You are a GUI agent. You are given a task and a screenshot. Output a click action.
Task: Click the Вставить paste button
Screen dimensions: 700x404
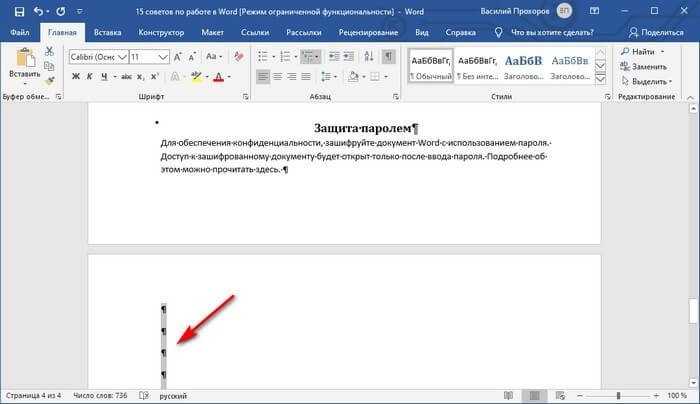coord(25,65)
